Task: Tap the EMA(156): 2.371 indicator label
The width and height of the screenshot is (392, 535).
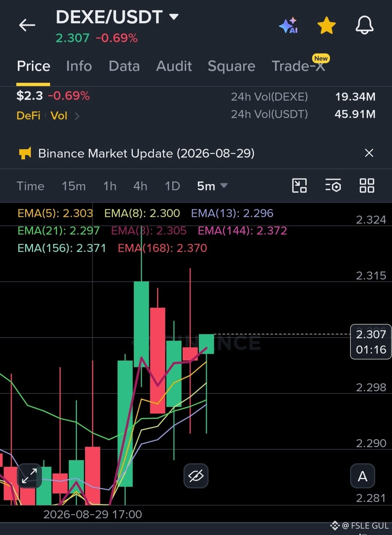Action: tap(62, 248)
